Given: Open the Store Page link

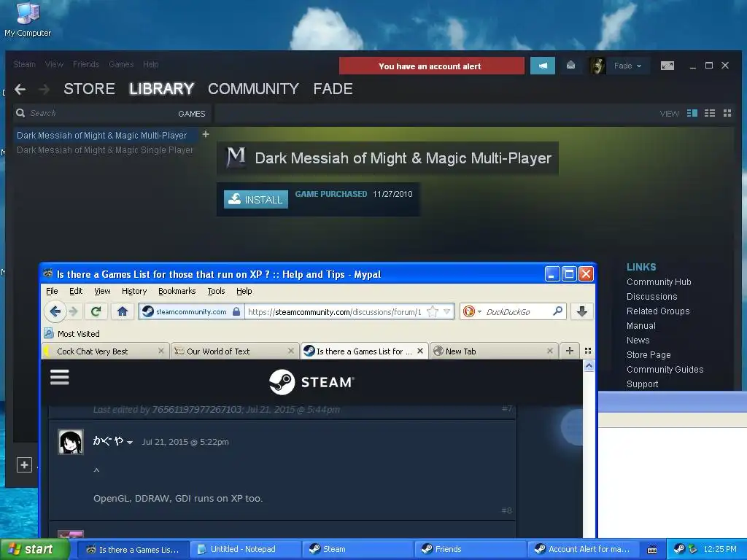Looking at the screenshot, I should (x=649, y=355).
